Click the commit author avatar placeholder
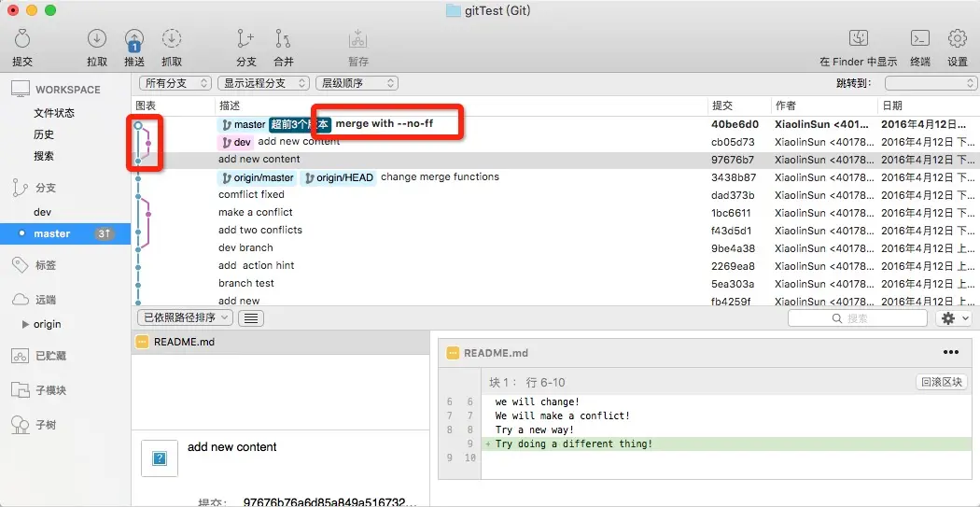 click(159, 458)
